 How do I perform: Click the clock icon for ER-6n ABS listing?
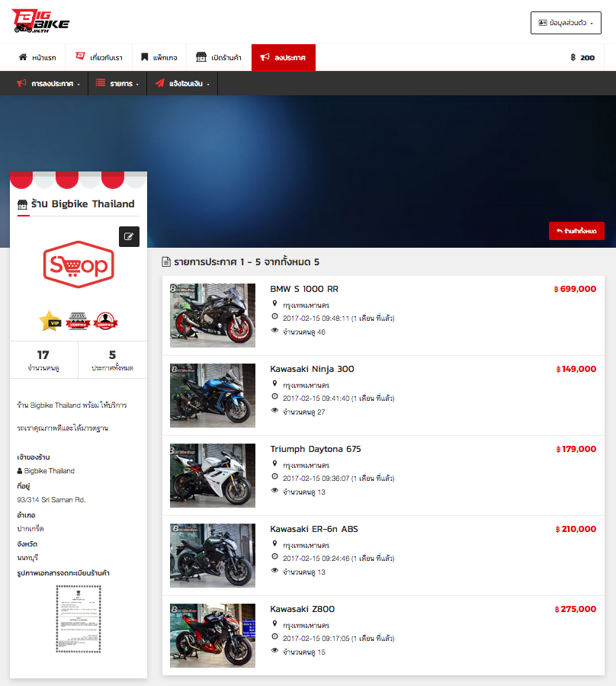coord(274,556)
